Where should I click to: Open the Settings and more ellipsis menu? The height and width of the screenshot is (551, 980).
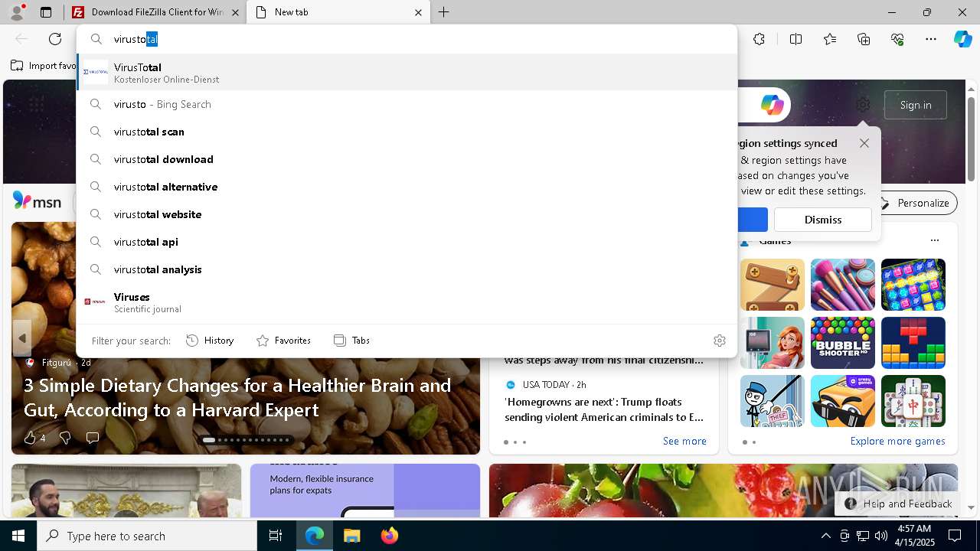click(931, 39)
